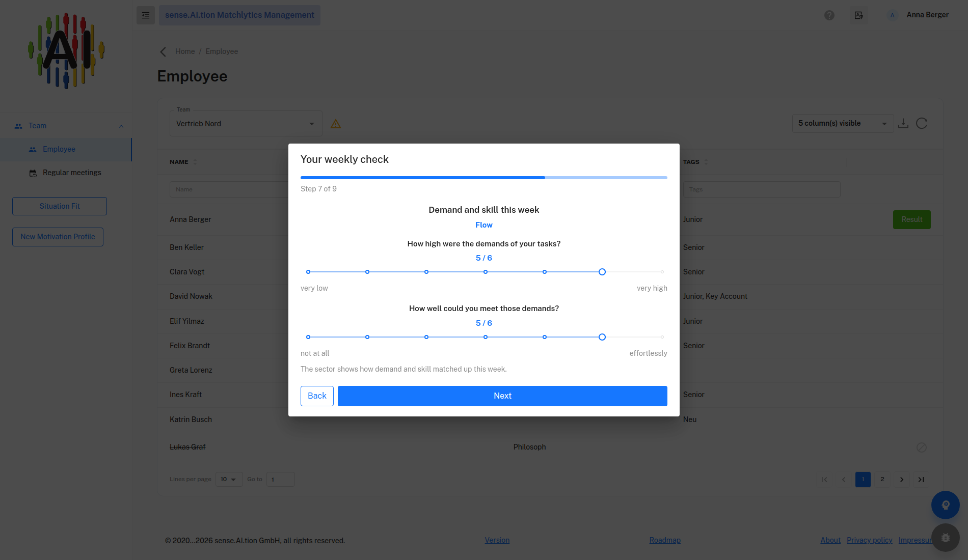Click the David Nowak row name
Image resolution: width=968 pixels, height=560 pixels.
point(191,296)
